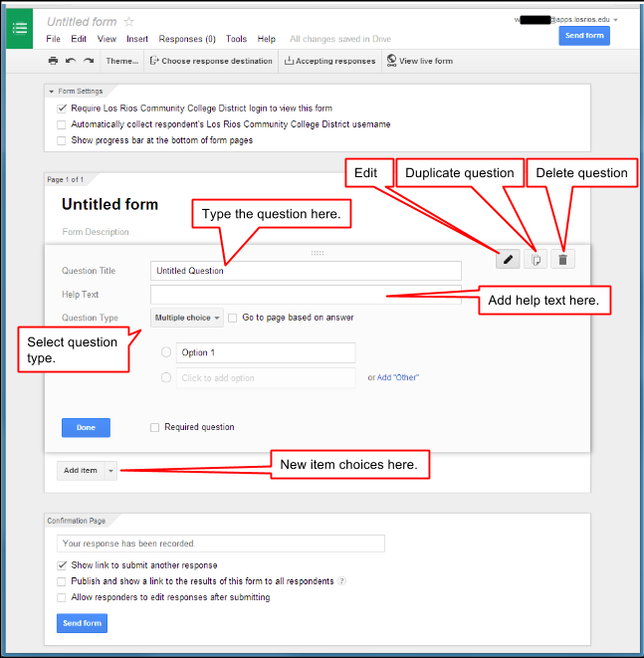Click the redo arrow icon
The height and width of the screenshot is (658, 644).
(89, 61)
